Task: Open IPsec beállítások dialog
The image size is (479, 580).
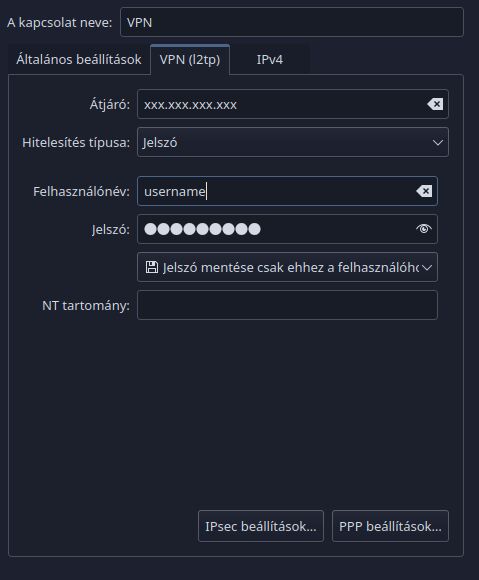Action: tap(261, 526)
